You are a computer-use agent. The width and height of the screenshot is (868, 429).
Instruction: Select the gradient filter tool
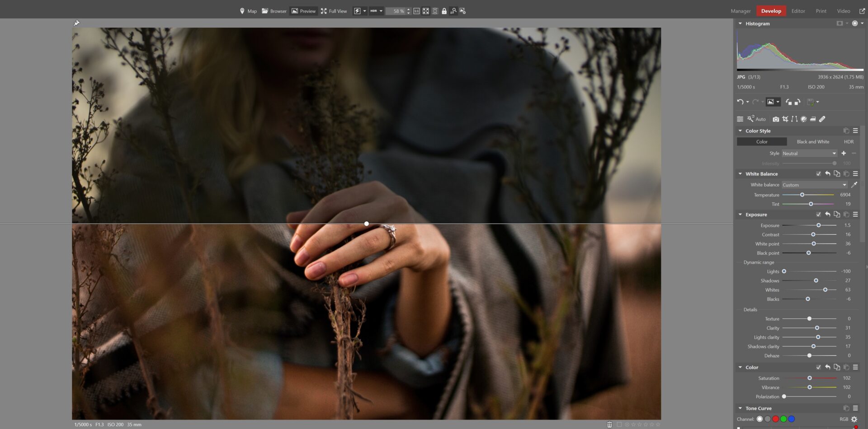tap(813, 119)
